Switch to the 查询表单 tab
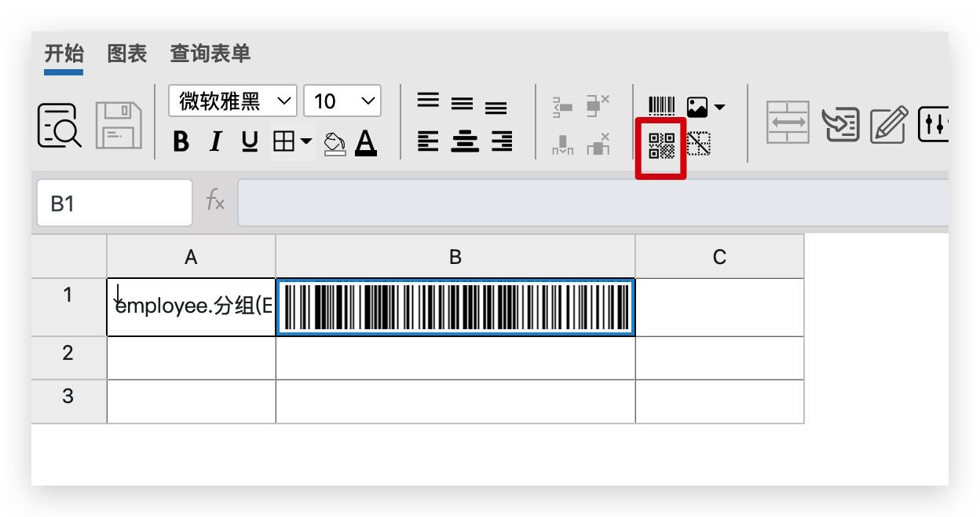980x517 pixels. click(210, 53)
